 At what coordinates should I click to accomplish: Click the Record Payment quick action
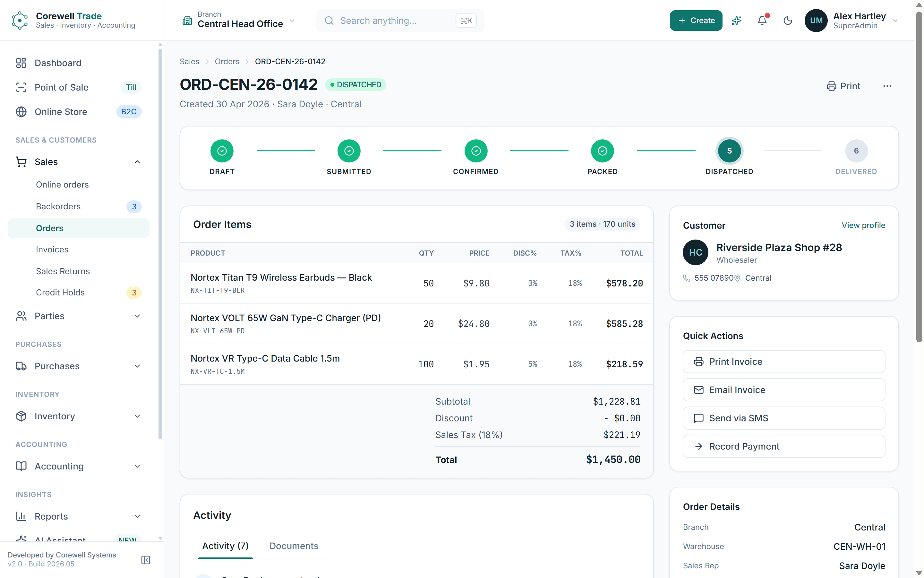click(783, 446)
